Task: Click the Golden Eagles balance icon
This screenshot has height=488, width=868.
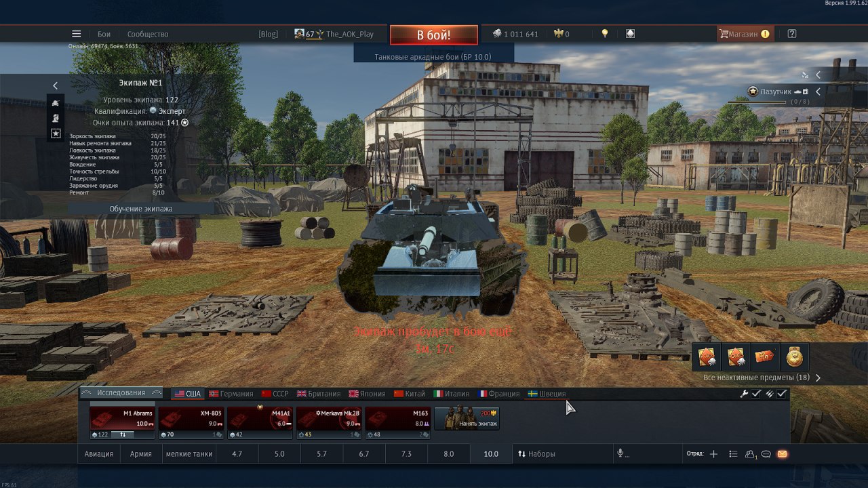Action: pyautogui.click(x=559, y=34)
